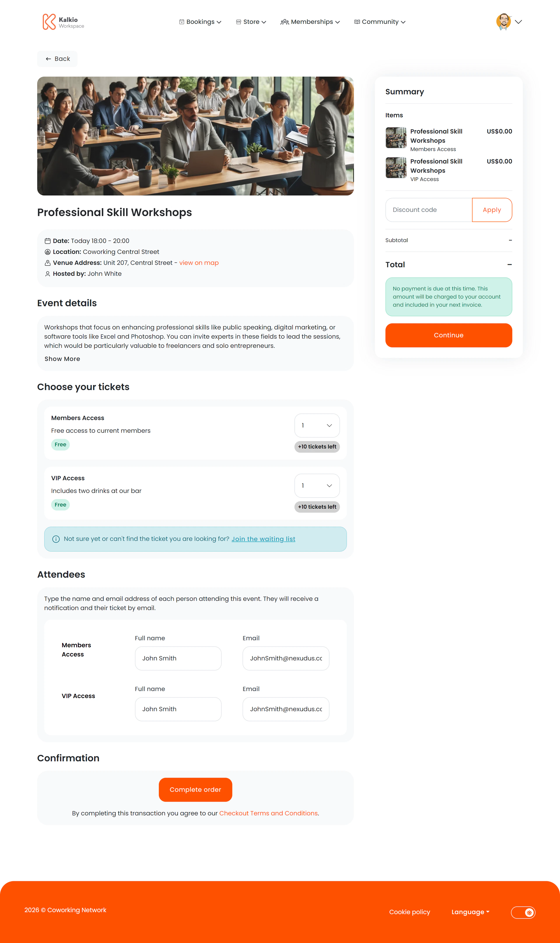Open the Join the waiting list link
The width and height of the screenshot is (560, 943).
[x=263, y=539]
